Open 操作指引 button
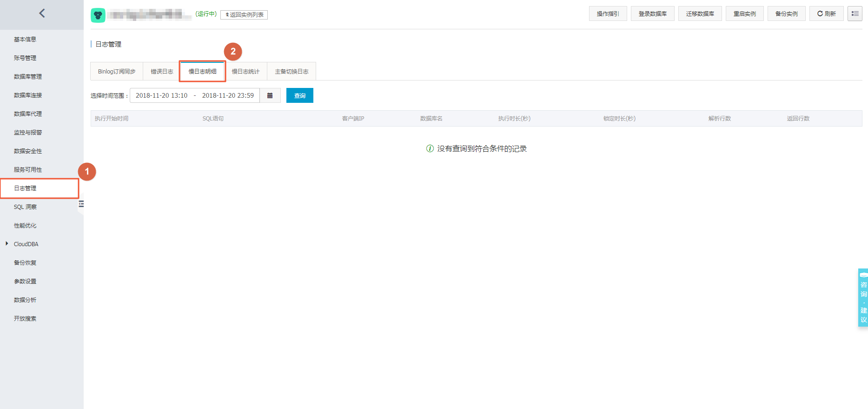Image resolution: width=868 pixels, height=409 pixels. 608,13
